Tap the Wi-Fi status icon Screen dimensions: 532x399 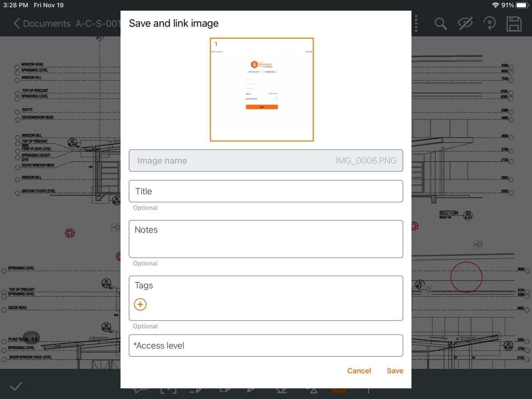point(495,5)
